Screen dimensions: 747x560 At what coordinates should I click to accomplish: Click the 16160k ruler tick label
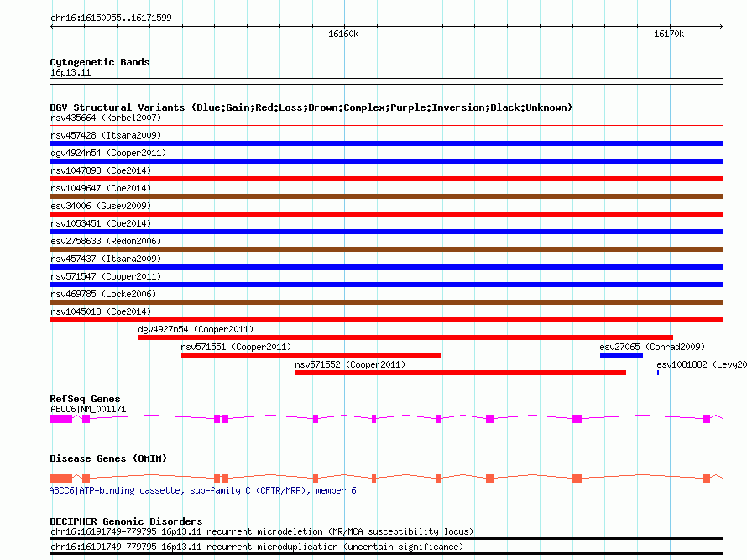click(x=343, y=34)
